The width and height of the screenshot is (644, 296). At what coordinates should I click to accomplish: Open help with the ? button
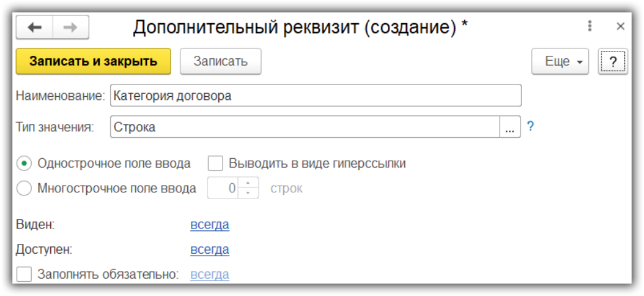coord(612,61)
